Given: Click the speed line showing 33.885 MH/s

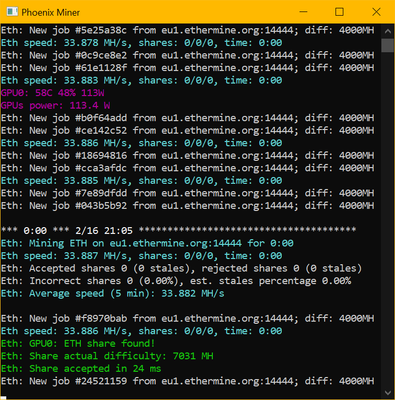Looking at the screenshot, I should [142, 181].
